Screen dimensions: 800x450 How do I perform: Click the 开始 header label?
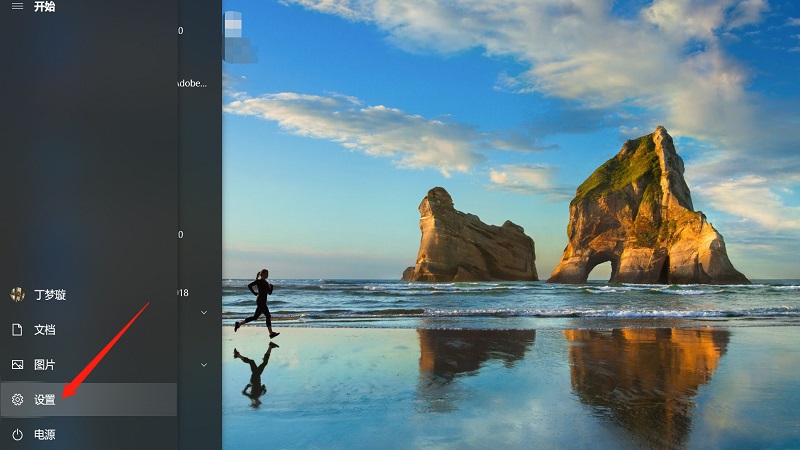(45, 7)
